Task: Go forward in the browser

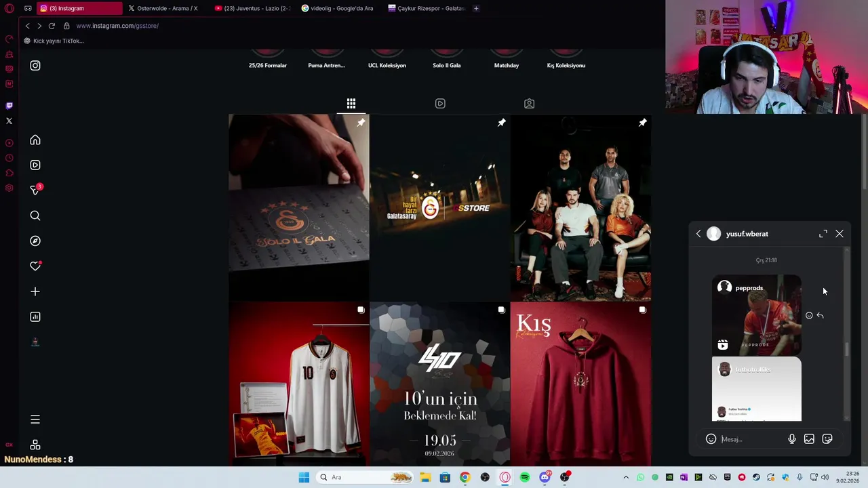Action: click(39, 26)
